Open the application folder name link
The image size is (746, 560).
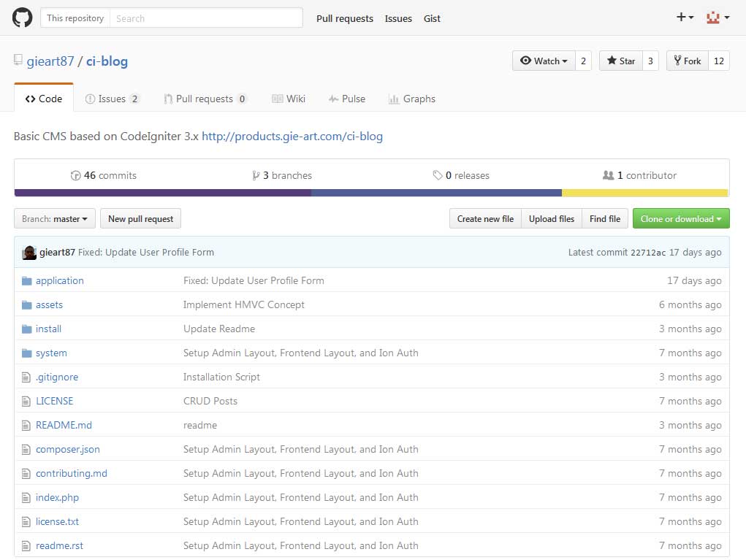(x=59, y=280)
